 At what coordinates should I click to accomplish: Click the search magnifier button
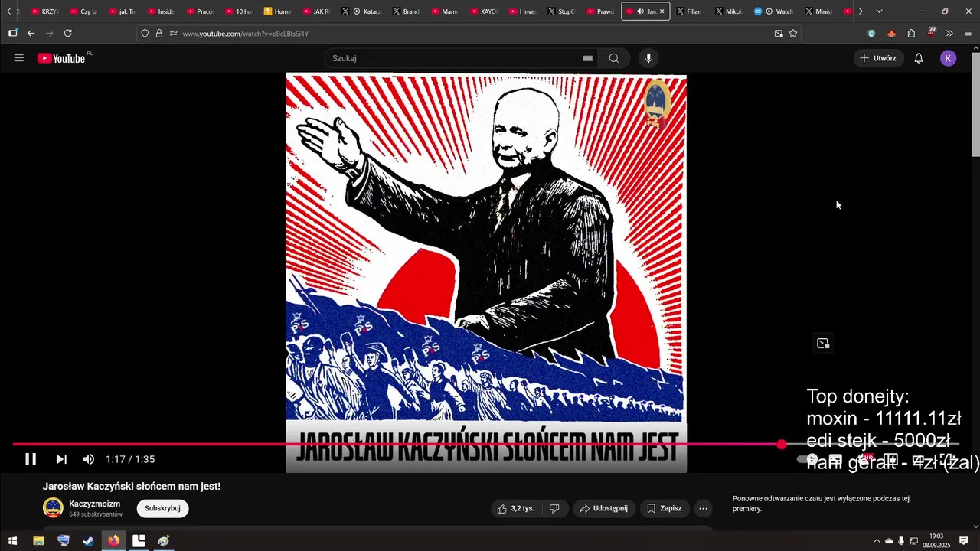(614, 58)
